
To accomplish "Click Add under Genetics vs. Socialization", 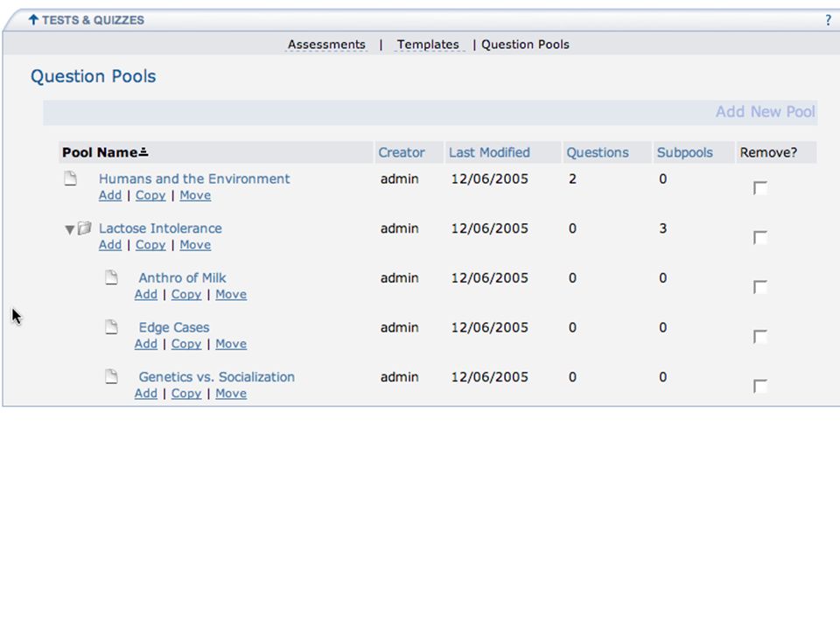I will tap(146, 394).
